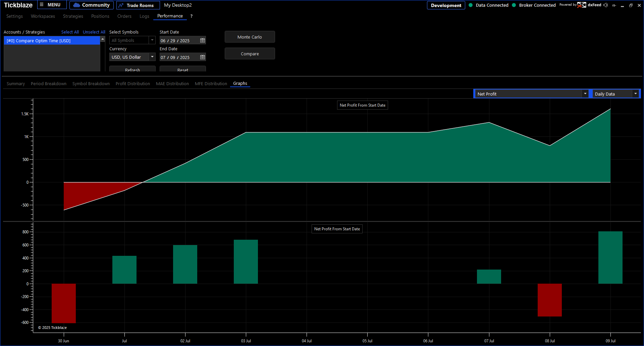Screen dimensions: 644x346
Task: Open the help question mark
Action: 192,16
